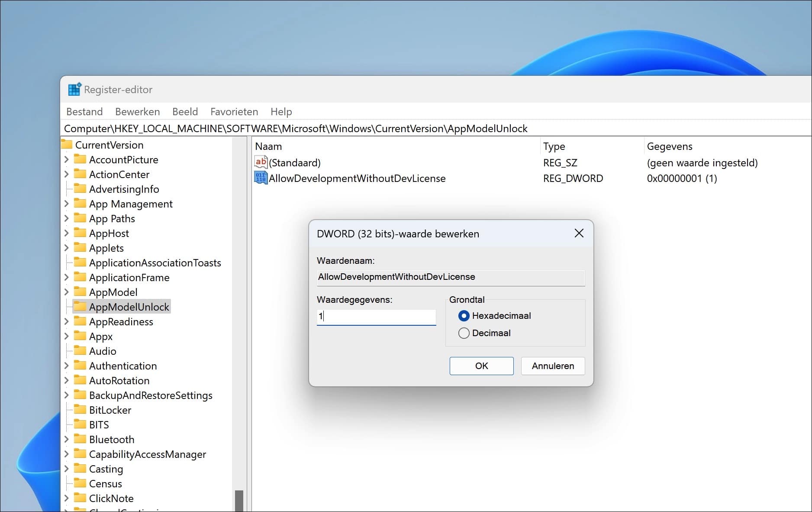Expand the AppModel tree node
Image resolution: width=812 pixels, height=512 pixels.
point(66,292)
